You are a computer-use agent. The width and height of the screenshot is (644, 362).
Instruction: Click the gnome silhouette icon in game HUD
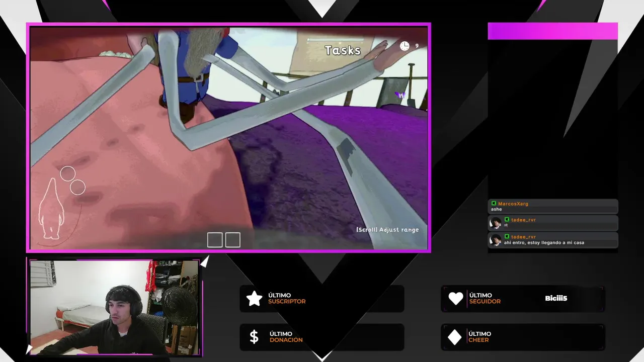tap(52, 208)
